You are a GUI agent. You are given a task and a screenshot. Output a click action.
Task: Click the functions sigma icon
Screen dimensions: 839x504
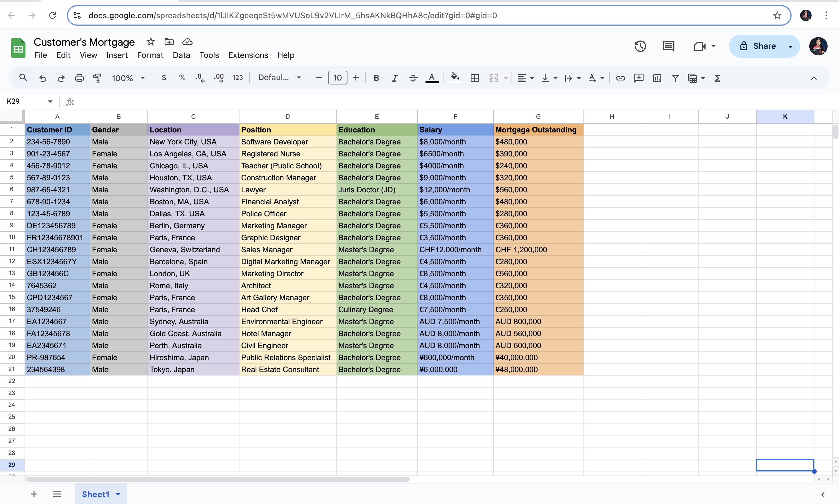point(717,78)
